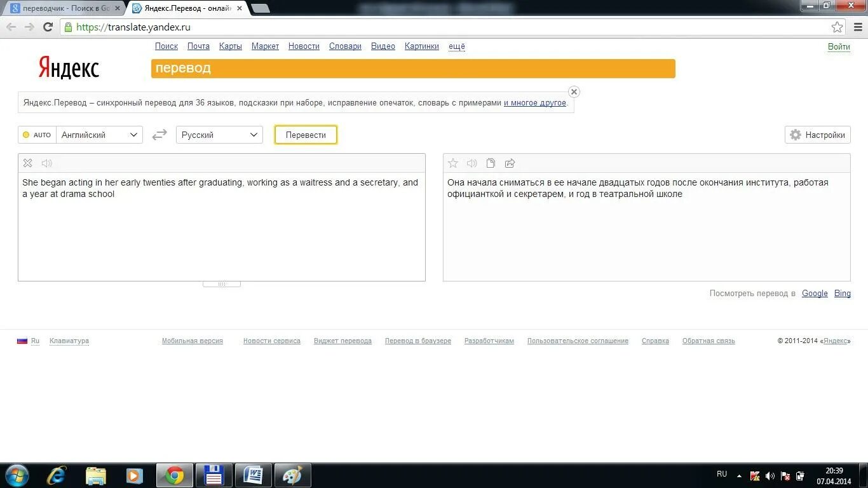Open Настройки settings button

point(818,135)
